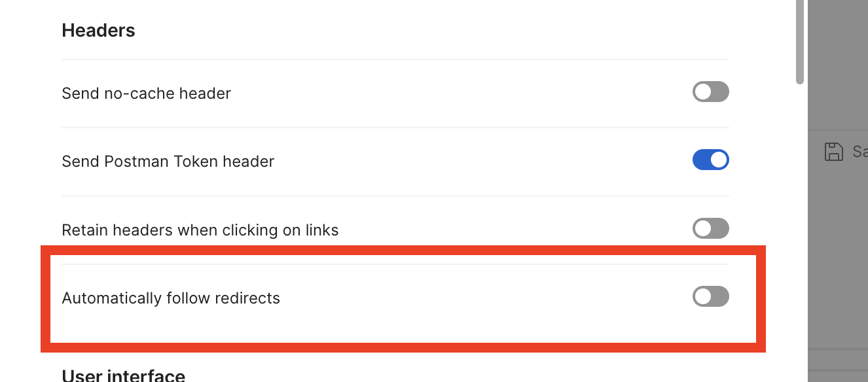The width and height of the screenshot is (868, 382).
Task: Toggle Retain headers when clicking on links
Action: click(710, 228)
